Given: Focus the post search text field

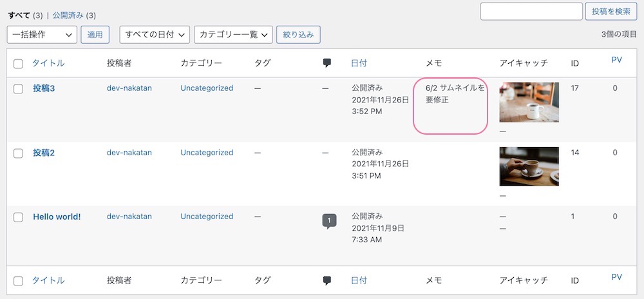Looking at the screenshot, I should point(531,12).
